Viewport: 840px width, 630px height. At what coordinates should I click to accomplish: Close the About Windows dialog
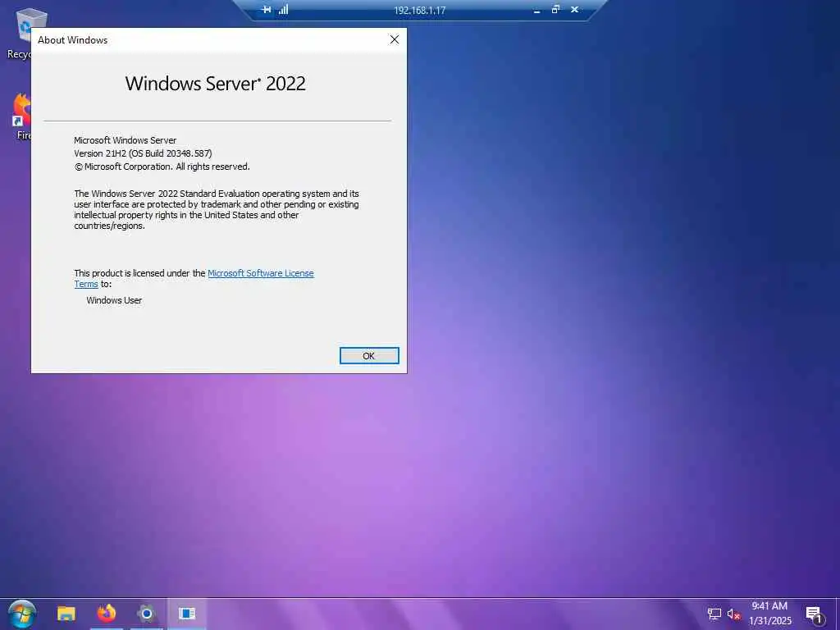click(x=395, y=39)
